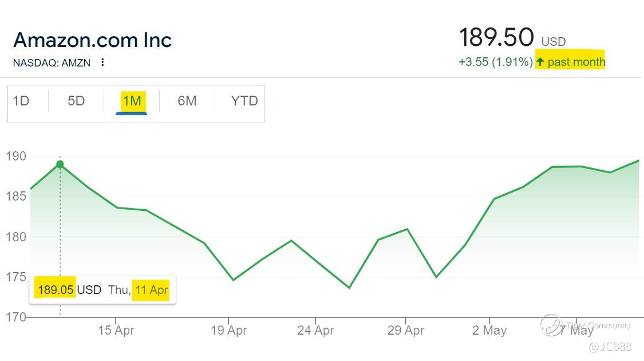The image size is (644, 361).
Task: Click the 189.05 USD tooltip box
Action: point(103,290)
